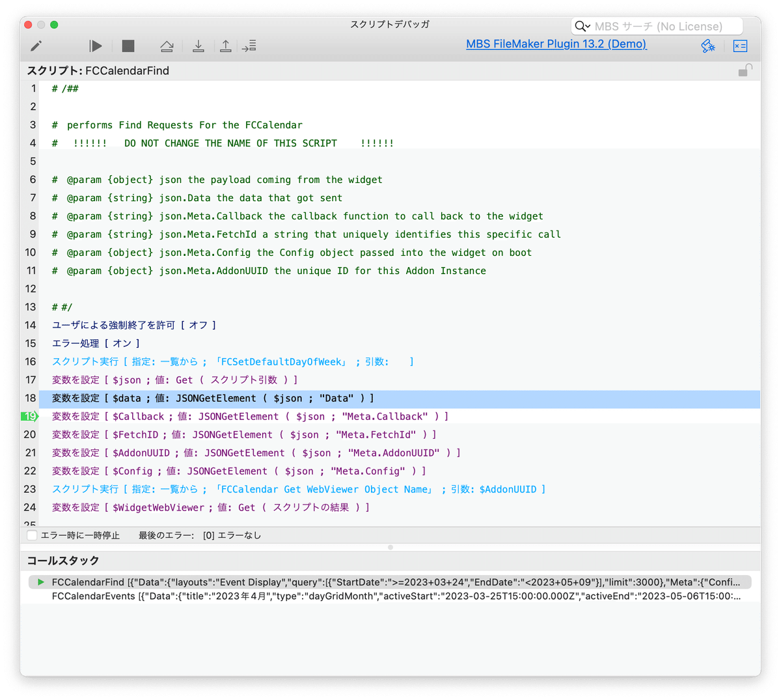Continue script execution with the play icon

coord(95,46)
